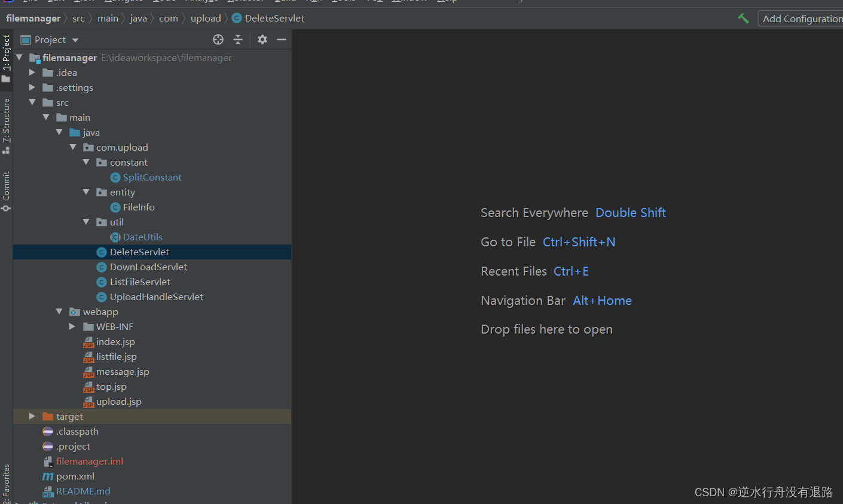
Task: Open the README.md file
Action: (83, 491)
